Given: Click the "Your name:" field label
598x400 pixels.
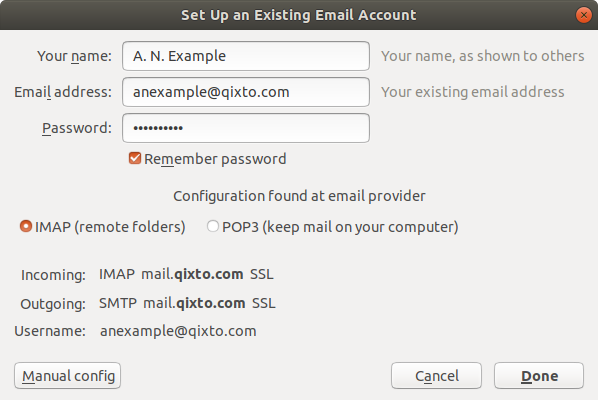Looking at the screenshot, I should pyautogui.click(x=74, y=56).
